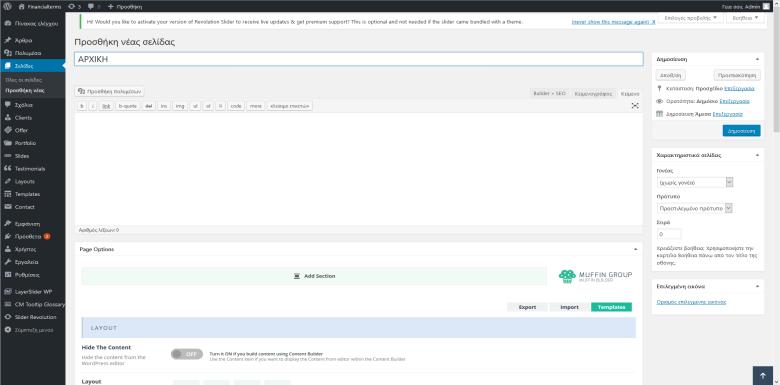The width and height of the screenshot is (780, 385).
Task: Open the Contact envelope icon in sidebar
Action: click(7, 207)
